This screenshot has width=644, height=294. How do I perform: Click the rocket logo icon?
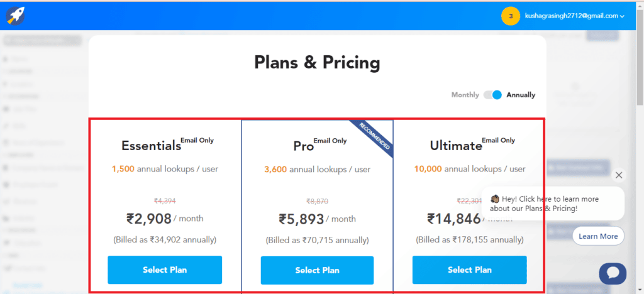[16, 15]
